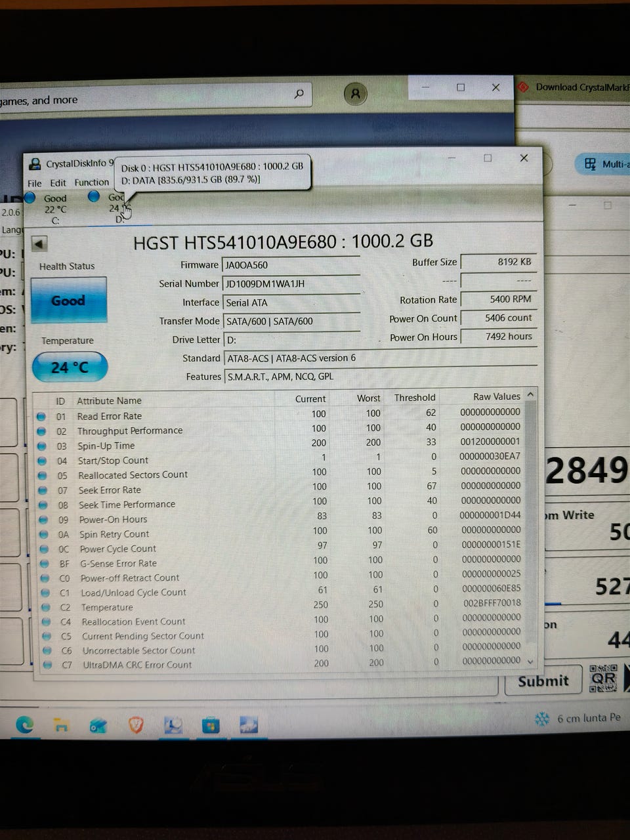
Task: Click the Power On Hours 7492 value
Action: click(x=498, y=336)
